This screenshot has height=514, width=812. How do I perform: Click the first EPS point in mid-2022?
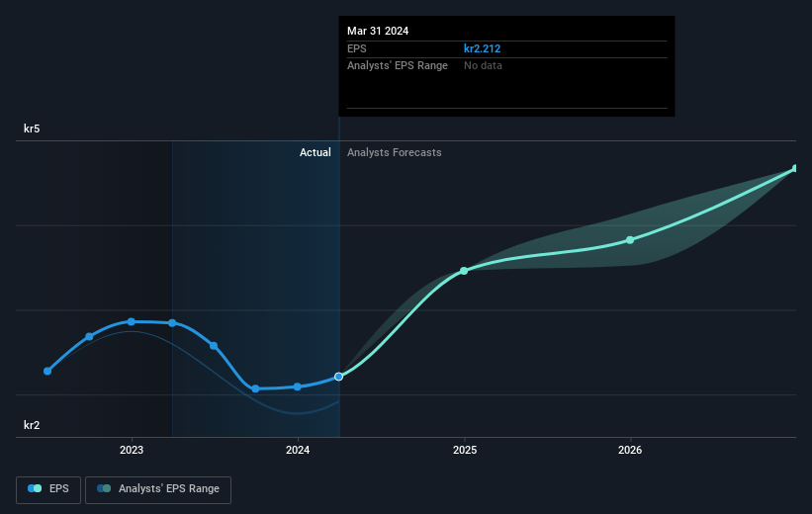tap(47, 371)
